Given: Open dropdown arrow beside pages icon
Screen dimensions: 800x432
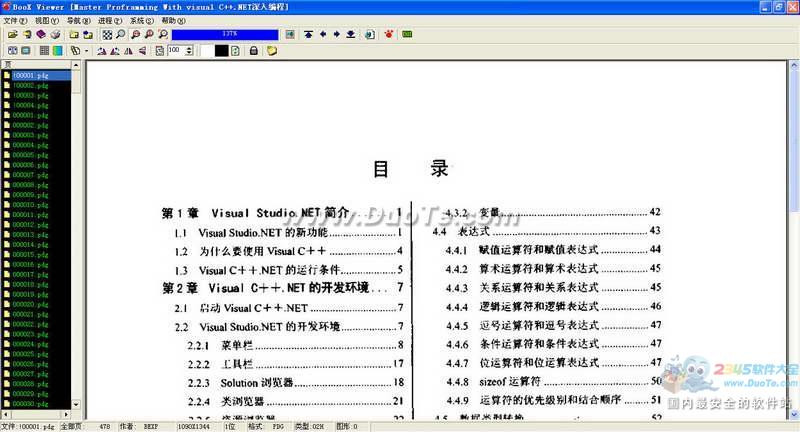Looking at the screenshot, I should [86, 50].
